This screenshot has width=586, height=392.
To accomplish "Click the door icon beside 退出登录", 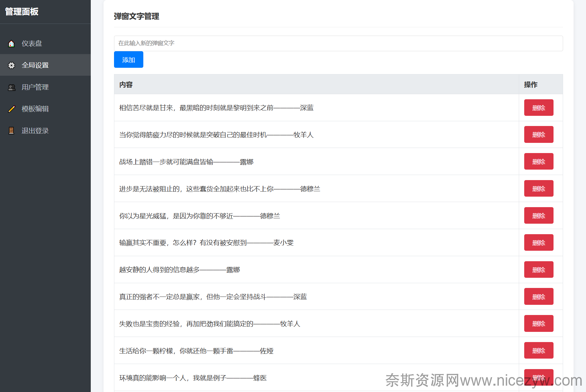I will point(11,131).
